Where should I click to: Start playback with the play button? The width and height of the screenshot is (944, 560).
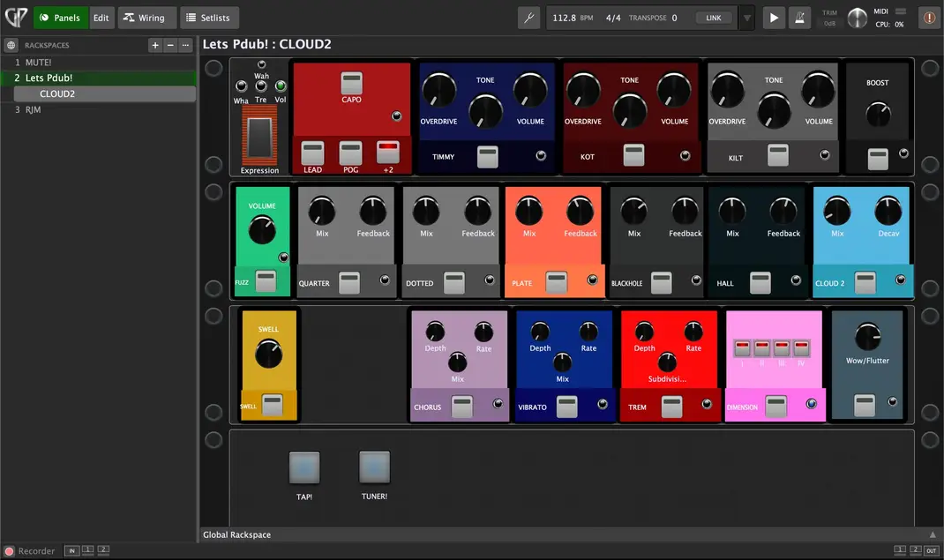click(774, 18)
